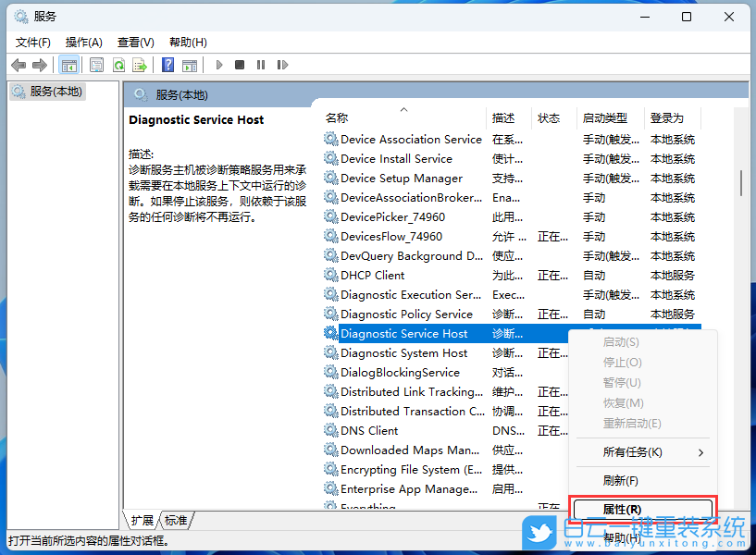Sort services by the 名称 column header
Viewport: 756px width, 555px height.
click(338, 117)
